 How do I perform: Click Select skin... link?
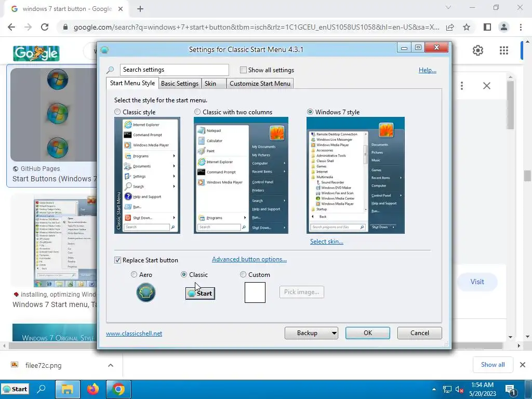click(327, 242)
